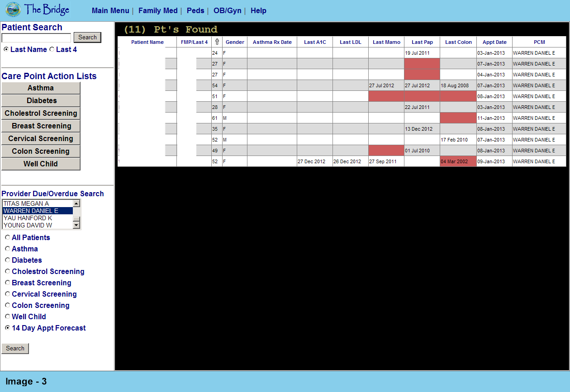Open the Breast Screening action list button
570x392 pixels.
pyautogui.click(x=41, y=126)
